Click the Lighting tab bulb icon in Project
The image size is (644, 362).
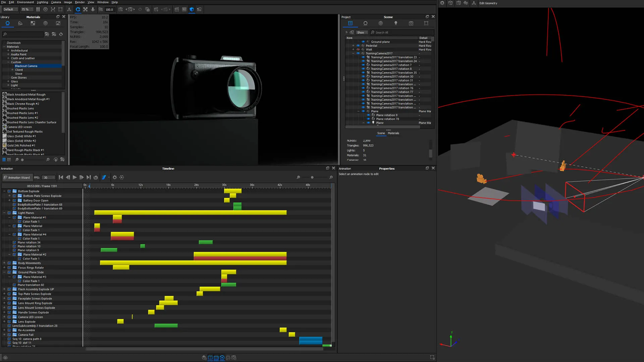tap(396, 23)
